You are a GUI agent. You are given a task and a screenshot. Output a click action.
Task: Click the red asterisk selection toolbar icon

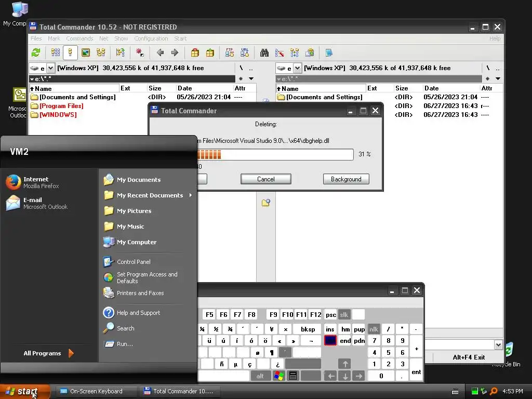pos(139,52)
